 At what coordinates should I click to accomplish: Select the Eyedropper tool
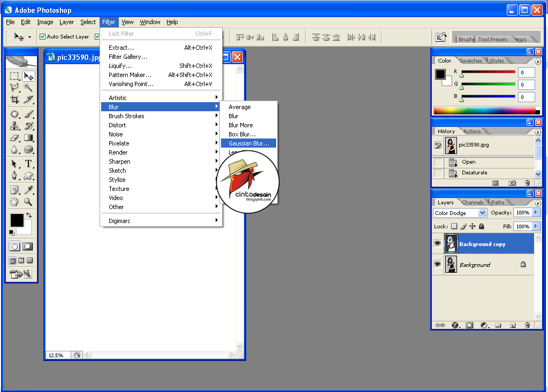(x=28, y=190)
